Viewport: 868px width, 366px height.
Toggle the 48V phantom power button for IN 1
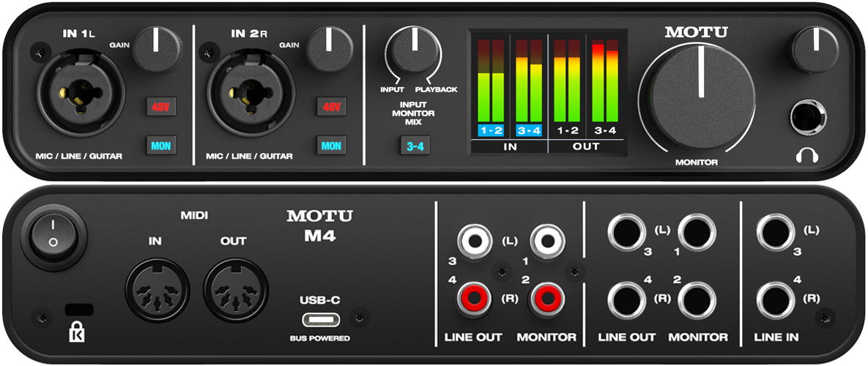tap(161, 106)
